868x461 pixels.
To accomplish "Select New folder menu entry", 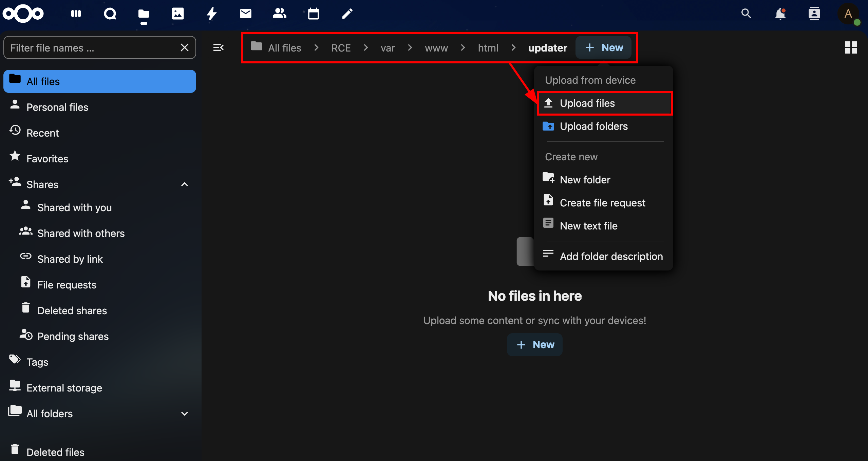I will pyautogui.click(x=603, y=180).
